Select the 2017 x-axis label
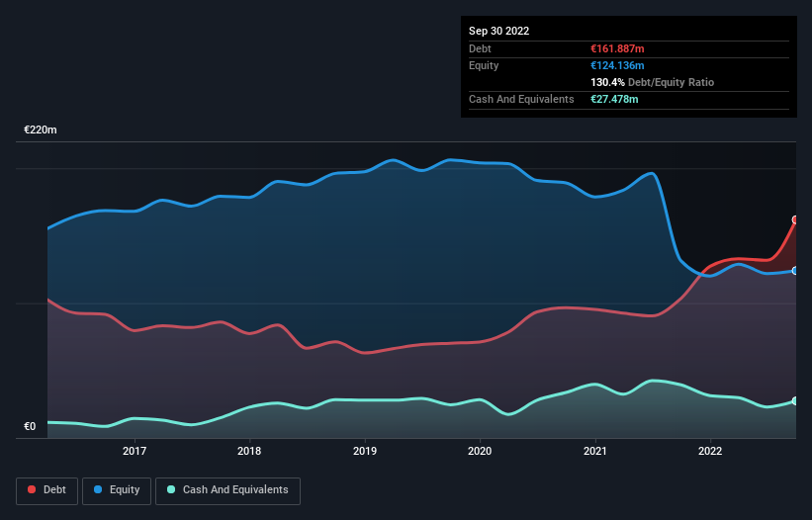Screen dimensions: 812x520 tap(135, 451)
